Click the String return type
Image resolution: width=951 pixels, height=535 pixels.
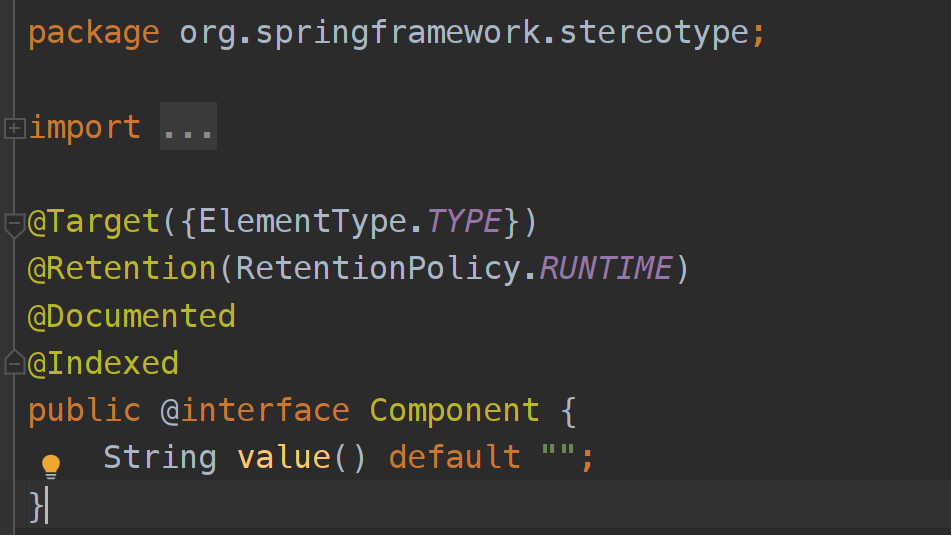click(x=160, y=457)
